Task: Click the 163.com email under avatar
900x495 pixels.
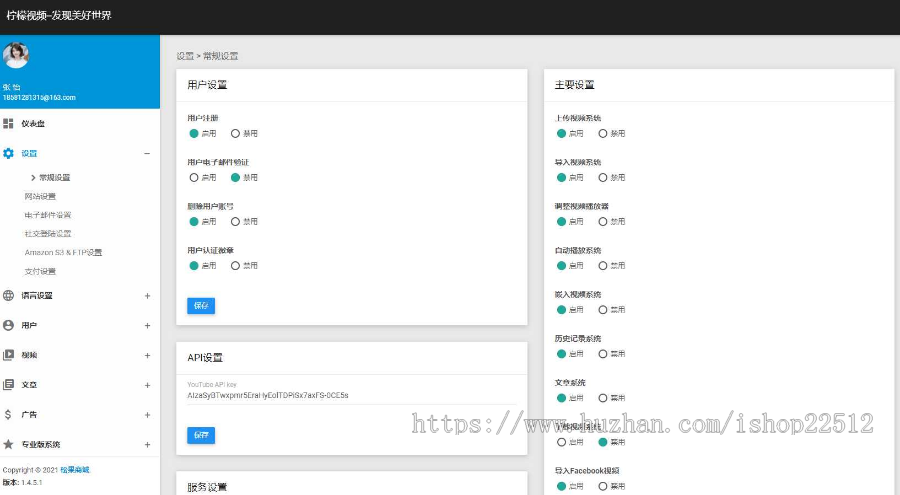Action: click(x=39, y=98)
